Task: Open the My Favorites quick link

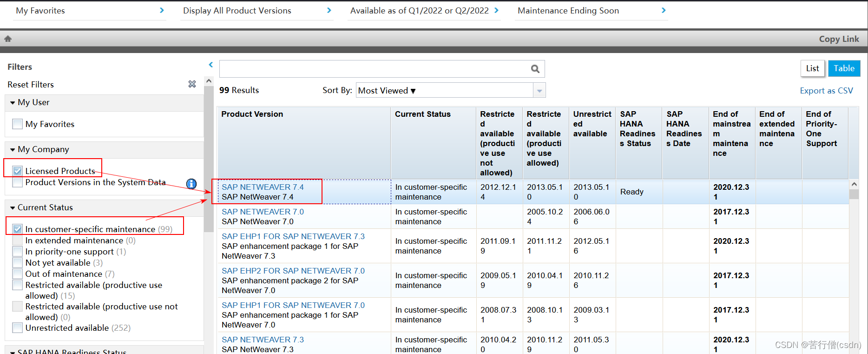Action: (x=40, y=10)
